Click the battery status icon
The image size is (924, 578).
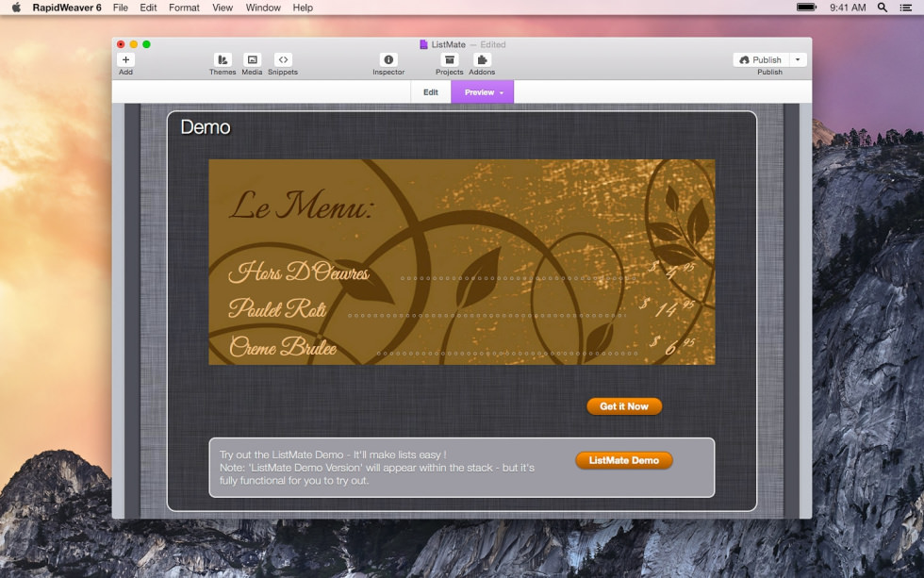pyautogui.click(x=807, y=8)
